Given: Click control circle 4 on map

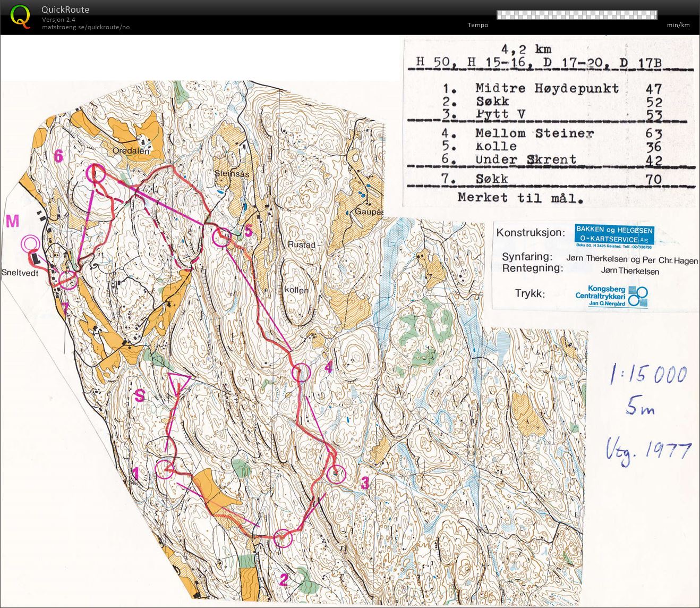Looking at the screenshot, I should coord(301,373).
